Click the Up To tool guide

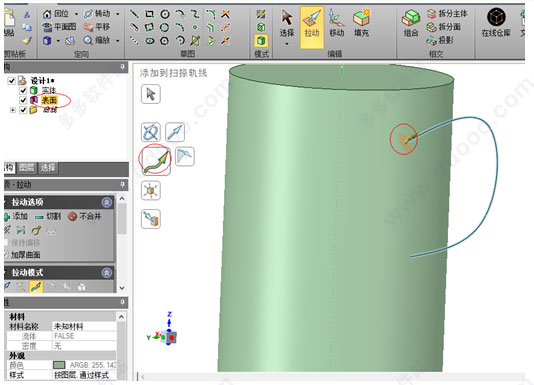click(x=151, y=219)
